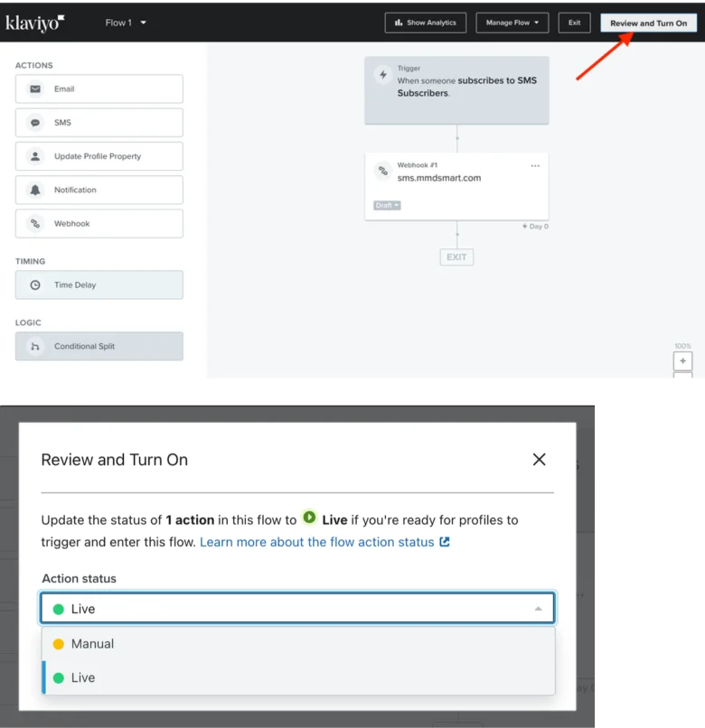Open the Flow 1 name dropdown

pyautogui.click(x=126, y=23)
